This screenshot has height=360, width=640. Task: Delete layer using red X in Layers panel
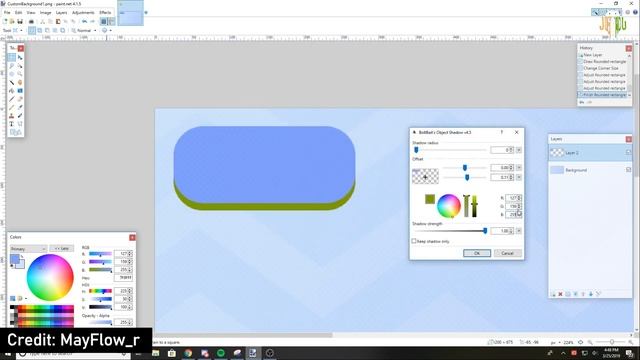pos(560,294)
